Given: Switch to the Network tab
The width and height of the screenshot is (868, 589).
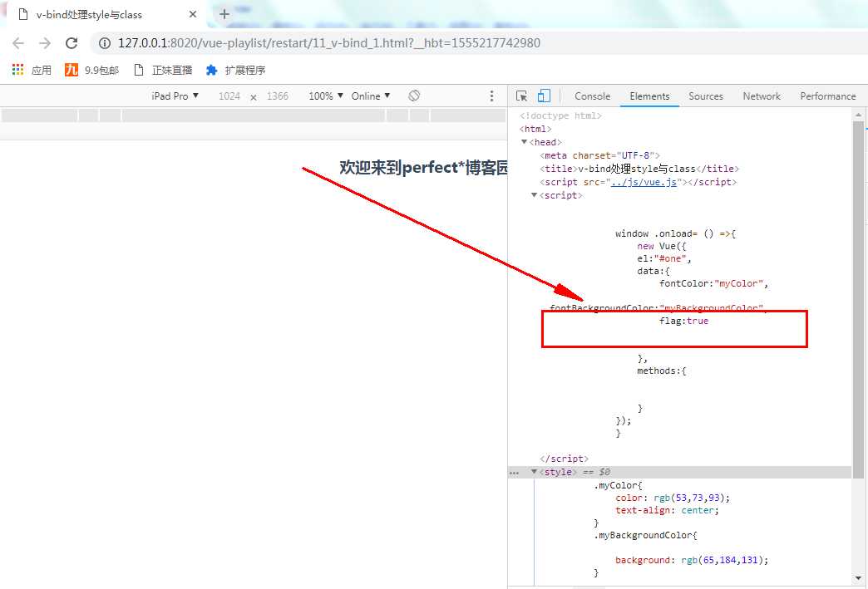Looking at the screenshot, I should coord(762,96).
